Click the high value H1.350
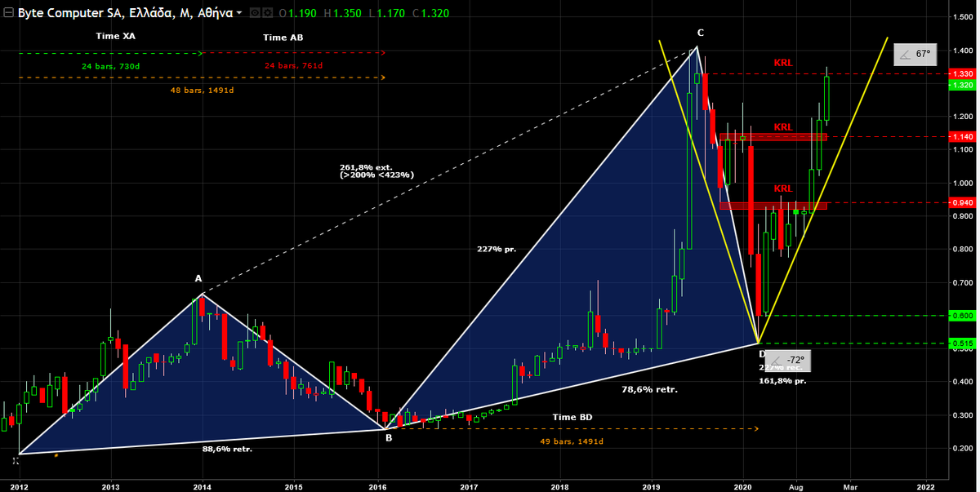 (346, 14)
